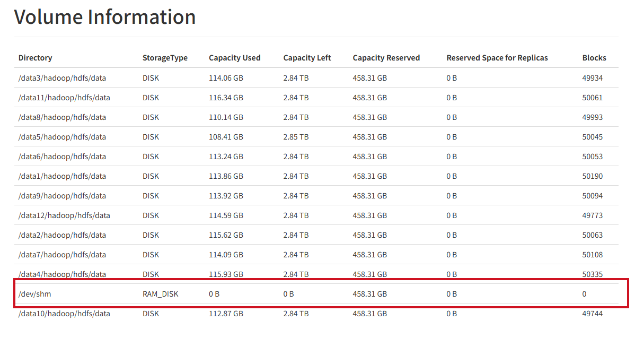The width and height of the screenshot is (644, 338).
Task: Click the 108.41 GB capacity used value
Action: tap(226, 137)
